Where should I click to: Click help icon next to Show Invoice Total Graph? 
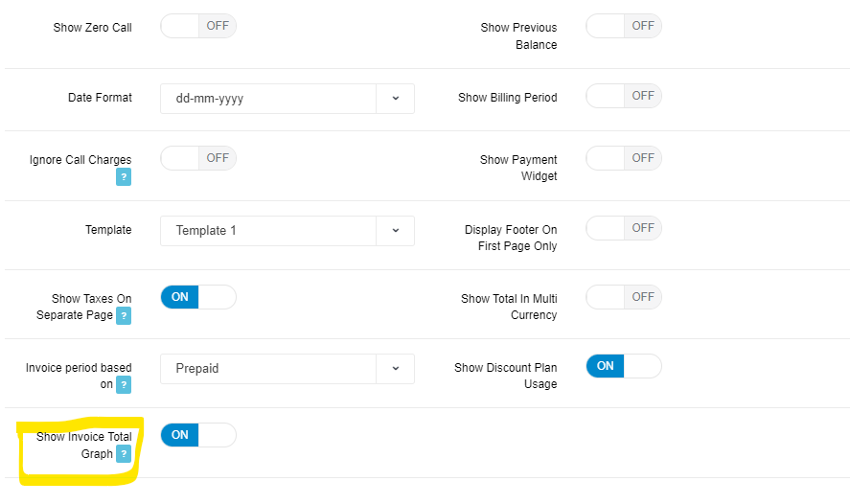[124, 454]
